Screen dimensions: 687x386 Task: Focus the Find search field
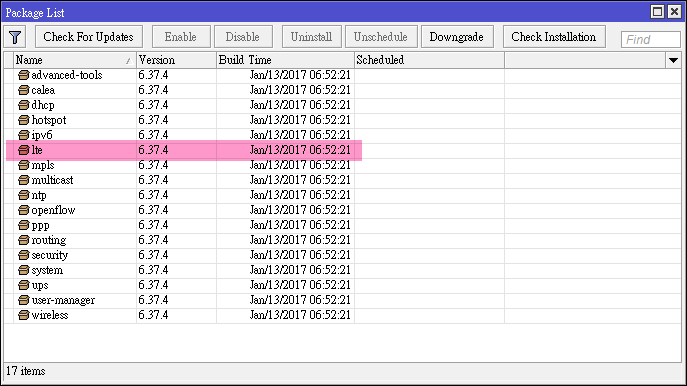(x=651, y=39)
